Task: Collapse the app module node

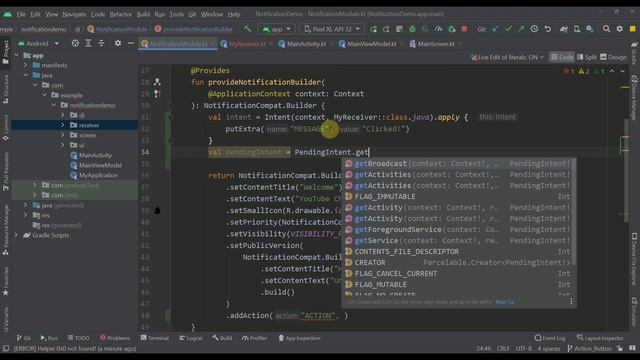Action: 17,55
